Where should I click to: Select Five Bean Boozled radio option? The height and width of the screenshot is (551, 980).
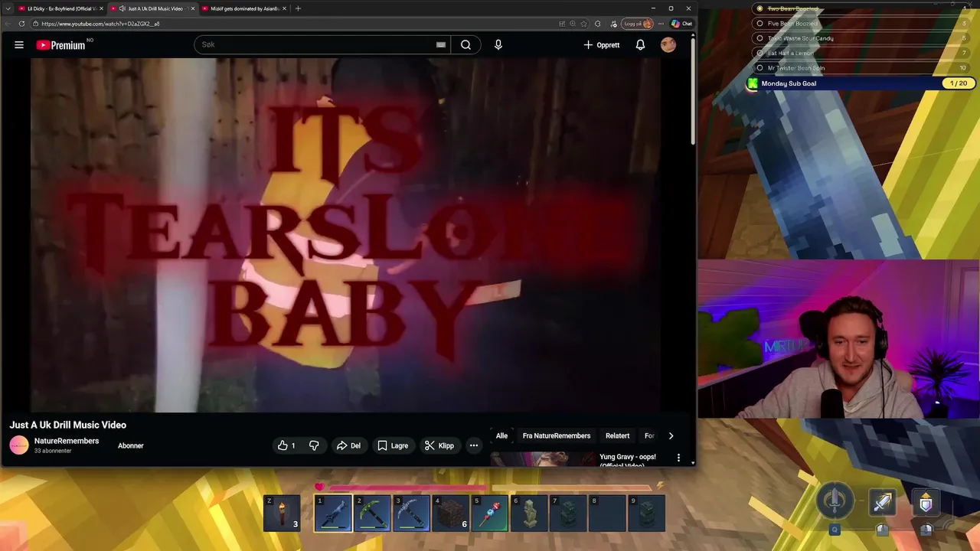759,24
